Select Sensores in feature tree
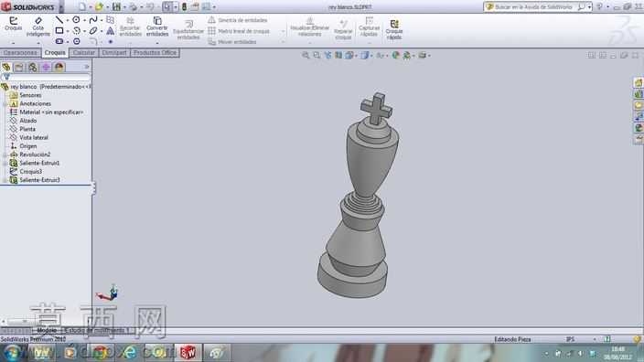644x362 pixels. coord(30,95)
